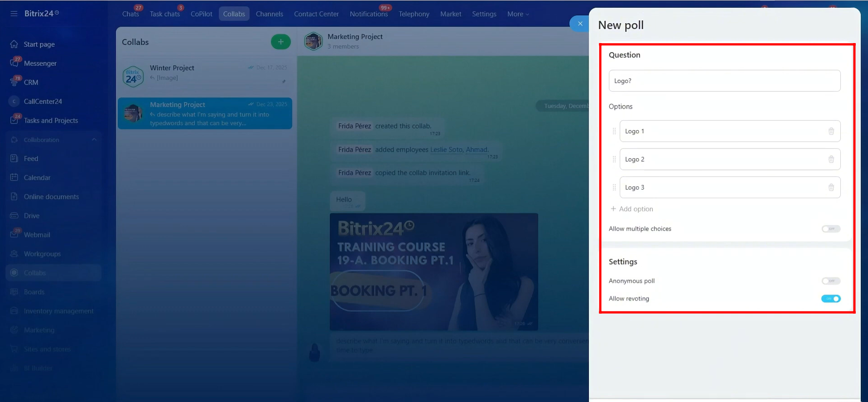868x402 pixels.
Task: Close the New poll side panel
Action: pyautogui.click(x=580, y=24)
